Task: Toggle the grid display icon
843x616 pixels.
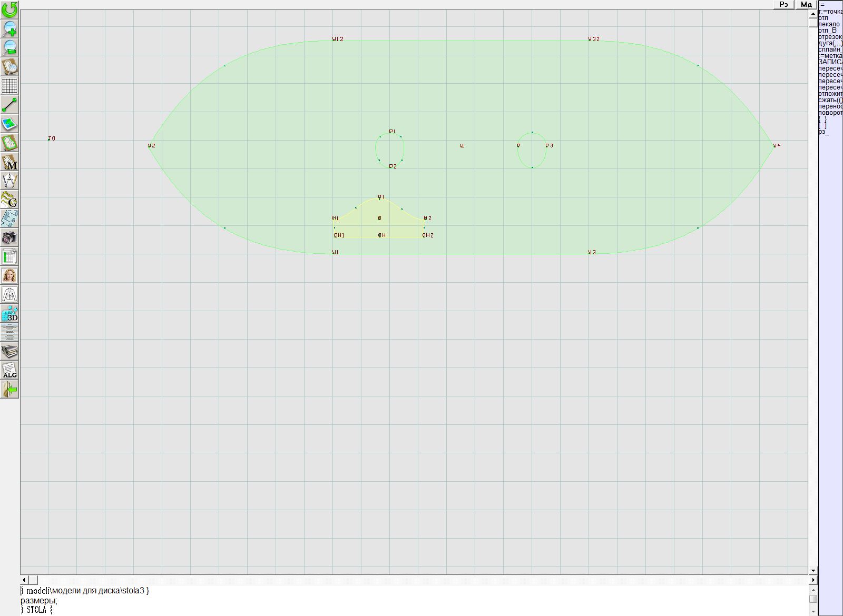Action: 9,86
